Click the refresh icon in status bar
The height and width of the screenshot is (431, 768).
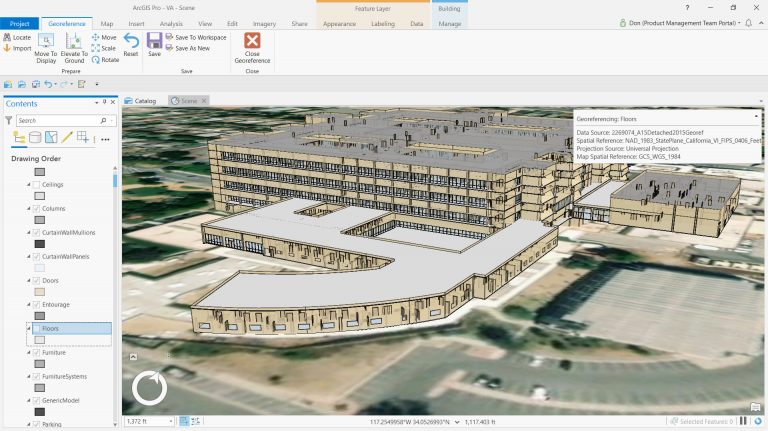tap(758, 421)
